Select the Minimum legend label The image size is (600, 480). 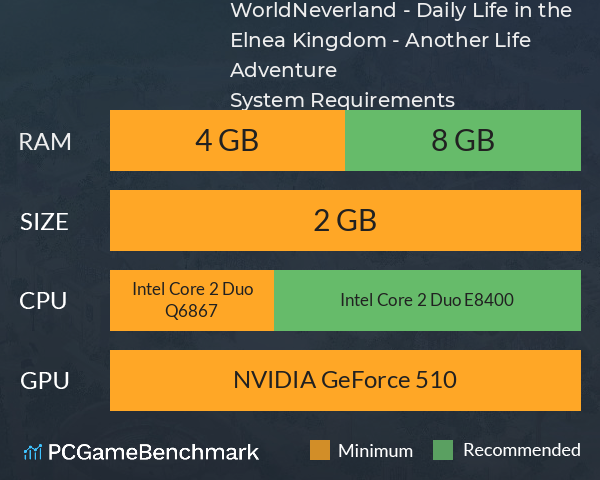375,451
